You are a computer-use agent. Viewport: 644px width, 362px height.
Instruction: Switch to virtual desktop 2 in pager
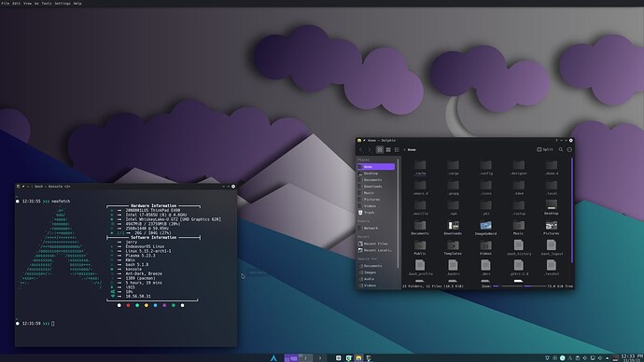coord(305,358)
